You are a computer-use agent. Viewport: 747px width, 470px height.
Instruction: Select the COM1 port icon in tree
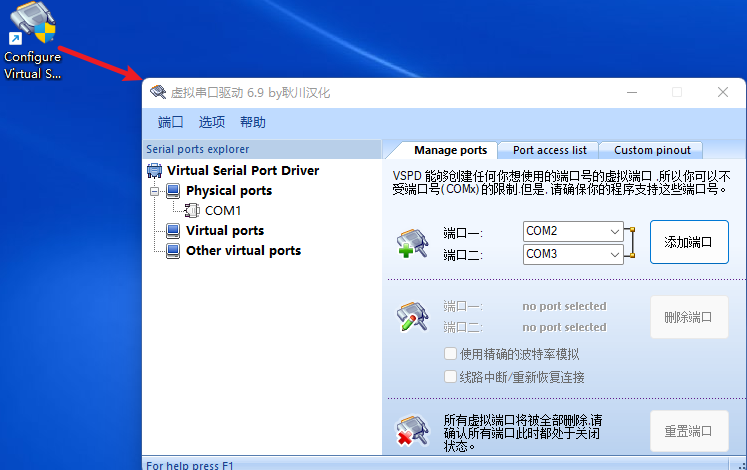(x=192, y=210)
